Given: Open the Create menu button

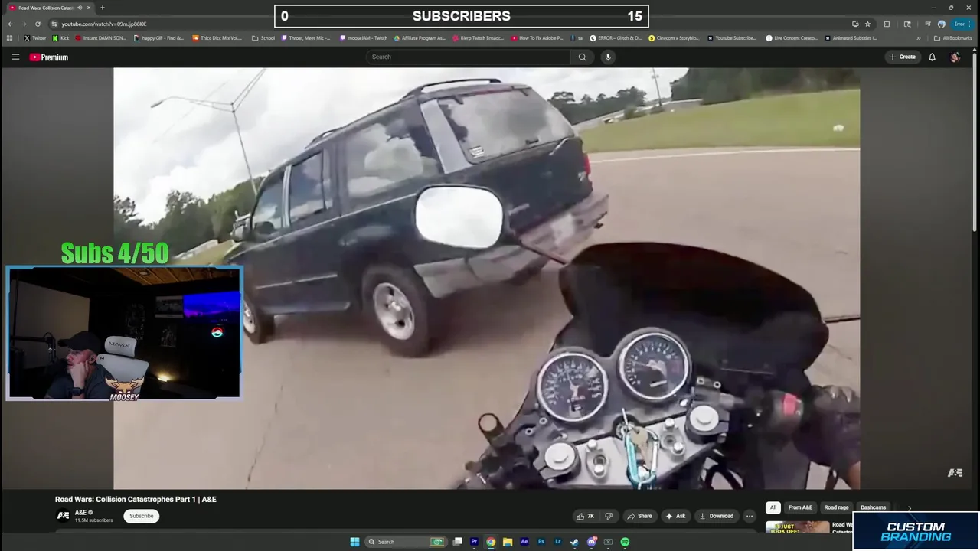Looking at the screenshot, I should pos(903,57).
